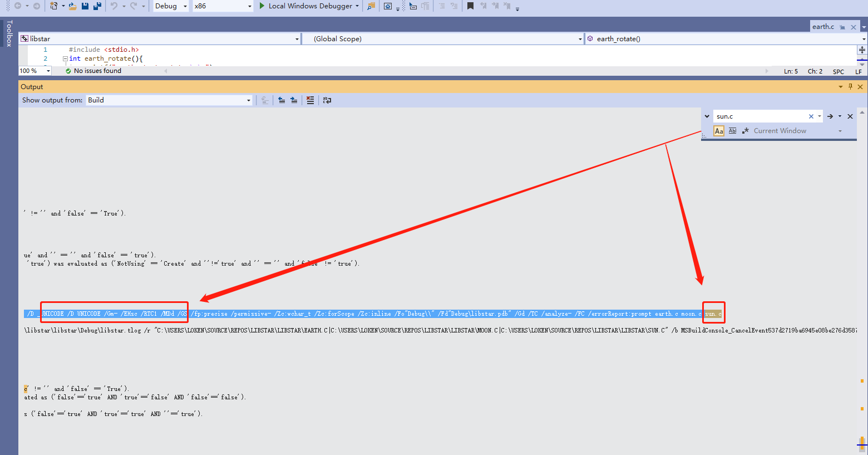Open Show output from Build dropdown
This screenshot has width=868, height=455.
169,100
